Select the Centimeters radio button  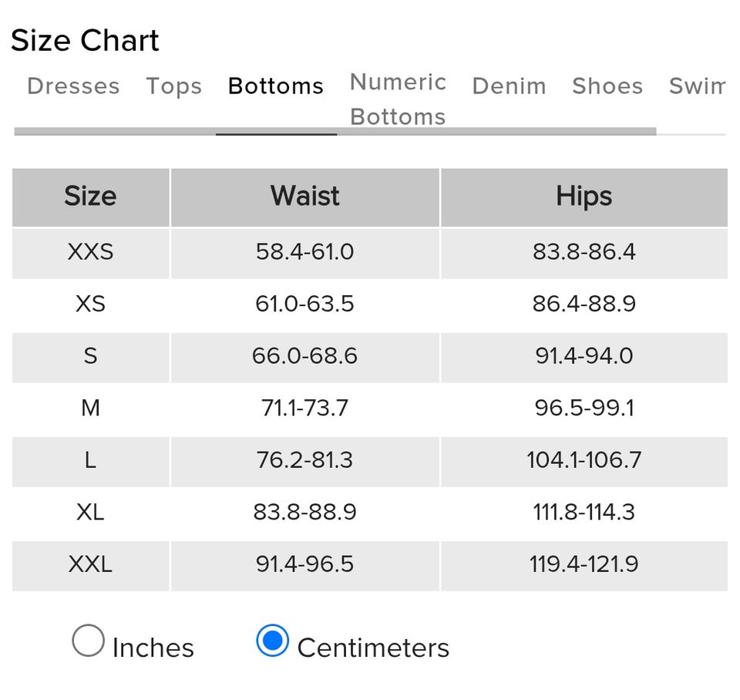[273, 641]
